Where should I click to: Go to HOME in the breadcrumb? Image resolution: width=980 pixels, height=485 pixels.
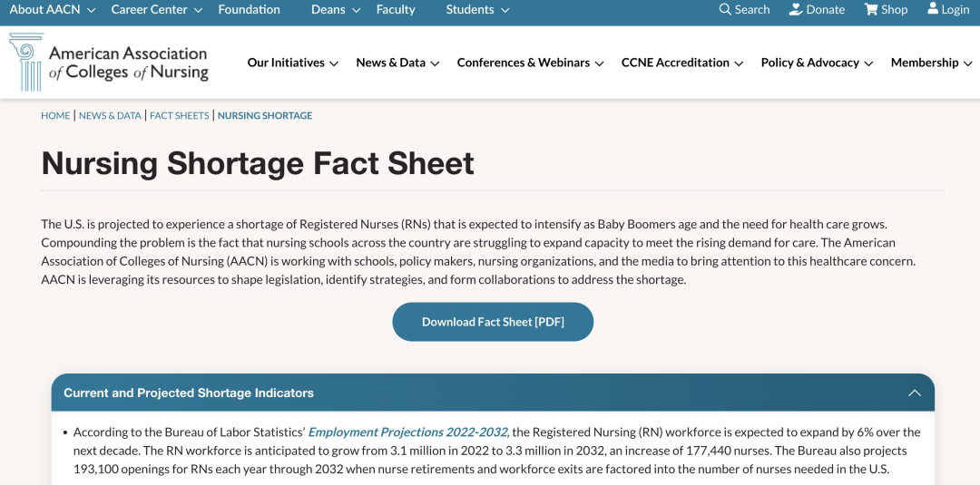pos(55,116)
